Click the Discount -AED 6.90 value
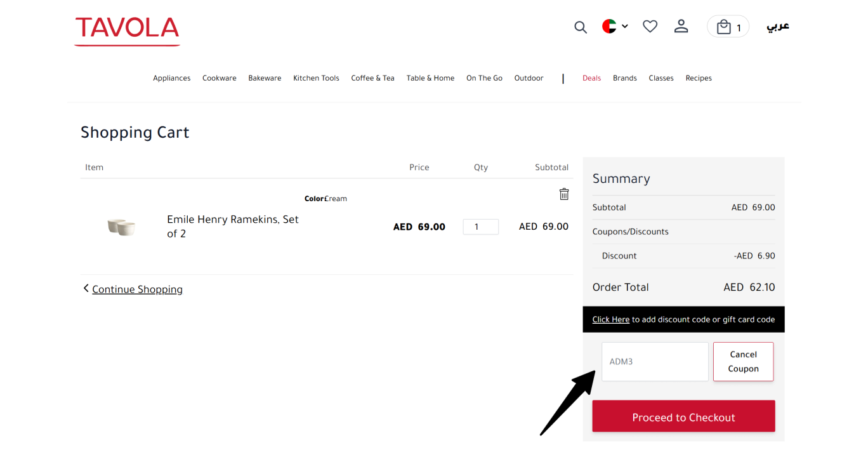Screen dimensions: 868x457 click(x=754, y=256)
